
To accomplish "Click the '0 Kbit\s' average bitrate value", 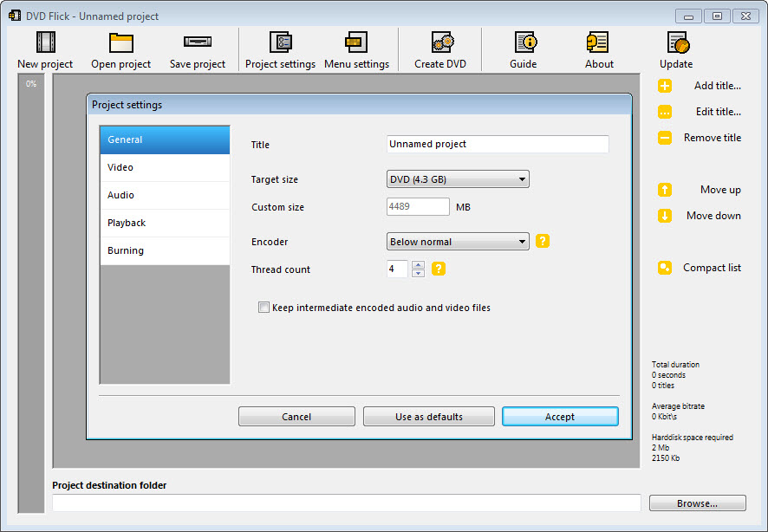I will pyautogui.click(x=664, y=417).
